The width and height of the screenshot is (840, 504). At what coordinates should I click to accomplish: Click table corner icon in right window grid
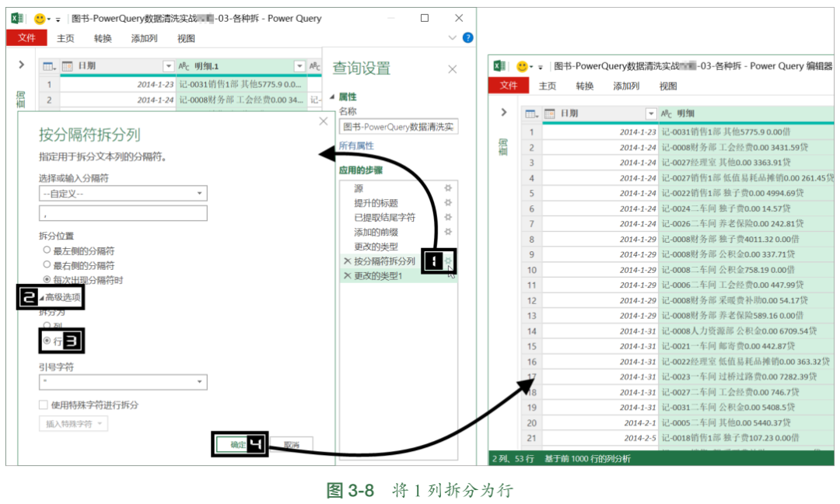pos(531,114)
